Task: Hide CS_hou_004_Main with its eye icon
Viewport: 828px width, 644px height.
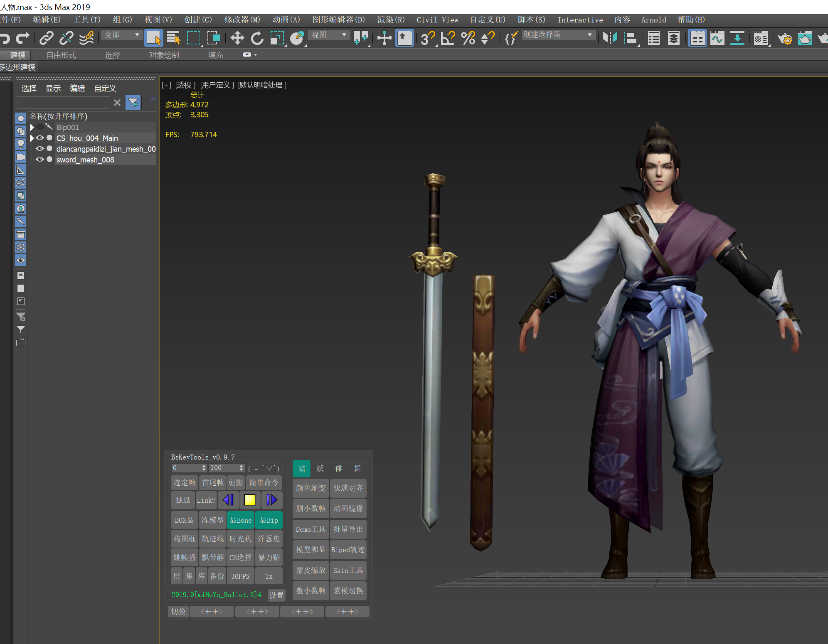Action: coord(40,138)
